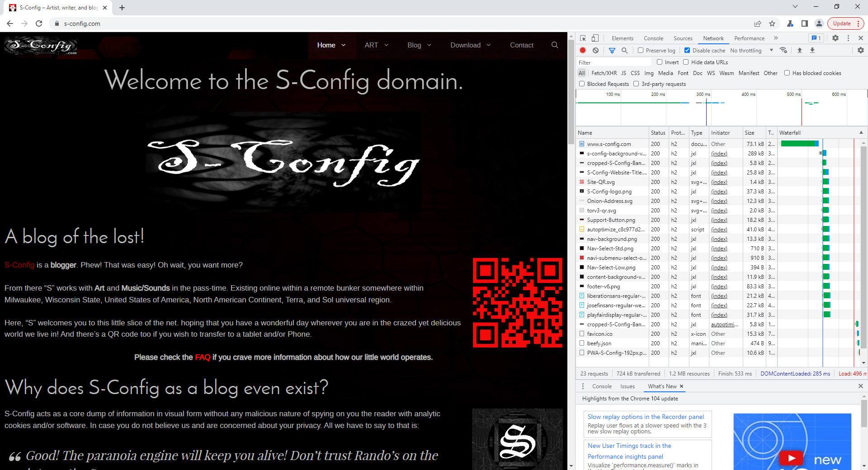Open DevTools main settings gear

835,38
